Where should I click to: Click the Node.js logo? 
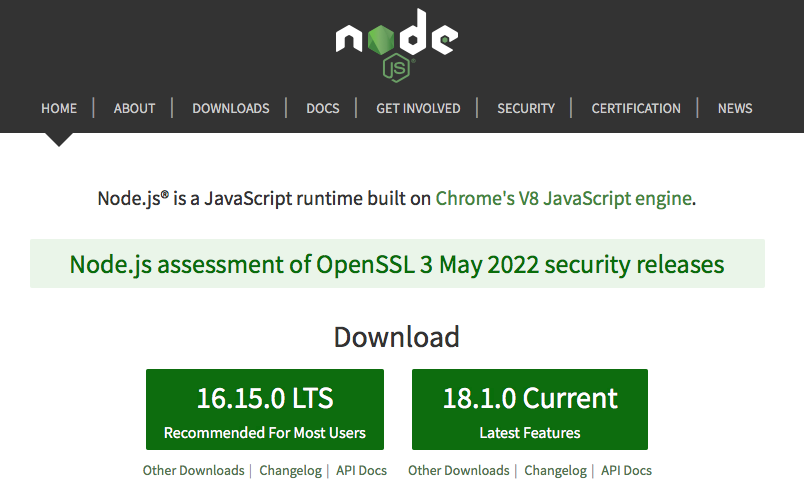397,45
